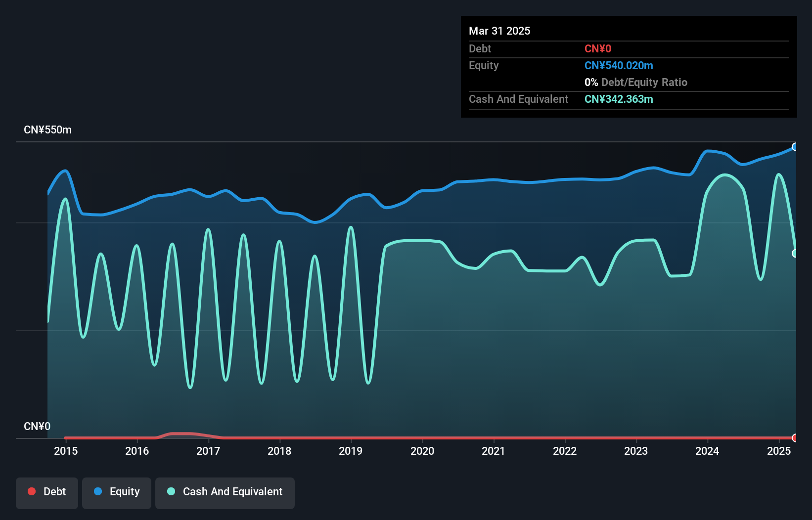812x520 pixels.
Task: Click the blue Equity legend dot
Action: tap(98, 491)
